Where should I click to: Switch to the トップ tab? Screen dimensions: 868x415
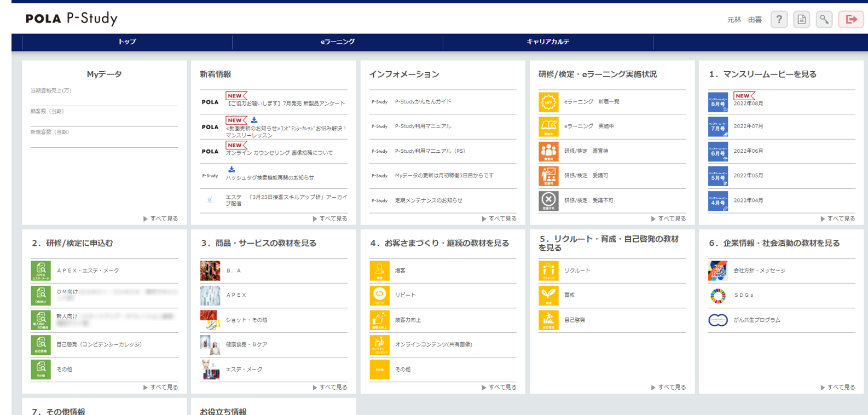[127, 42]
